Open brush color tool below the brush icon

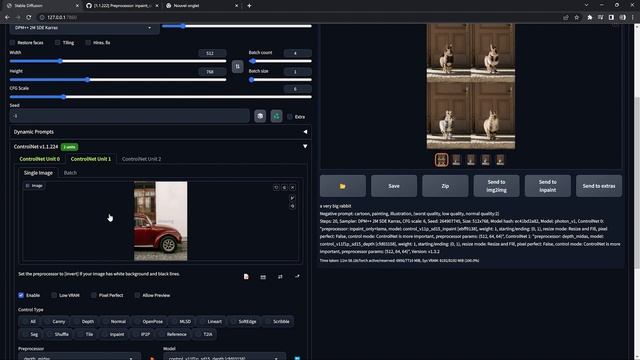292,207
